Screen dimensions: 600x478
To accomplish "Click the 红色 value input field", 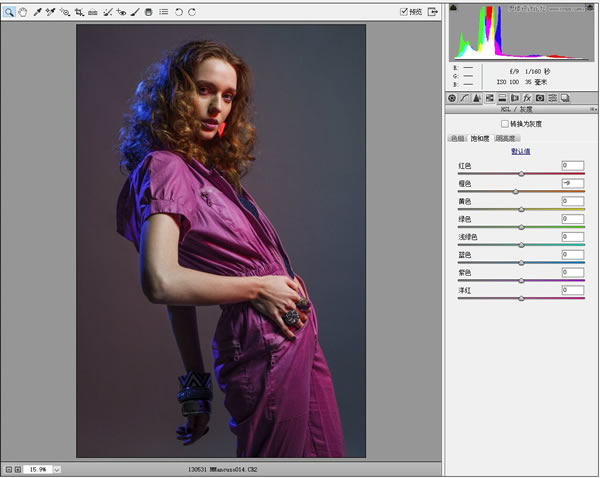I will (573, 166).
